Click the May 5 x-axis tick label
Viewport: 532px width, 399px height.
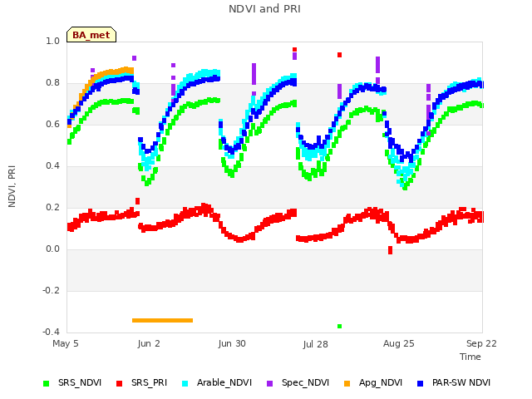click(x=66, y=343)
